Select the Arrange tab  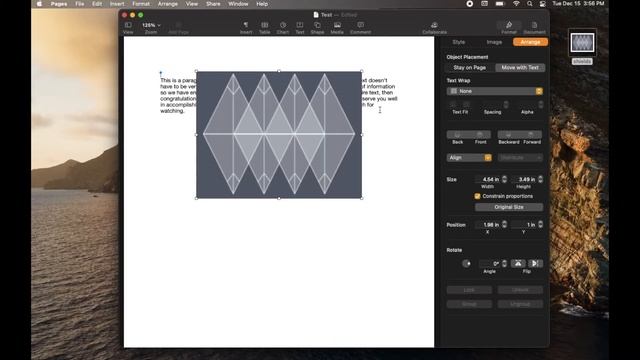click(x=530, y=42)
